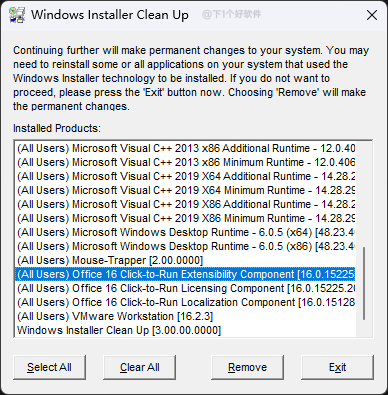The image size is (388, 395).
Task: Select Visual C++ 2013 x86 Minimum Runtime entry
Action: [185, 162]
